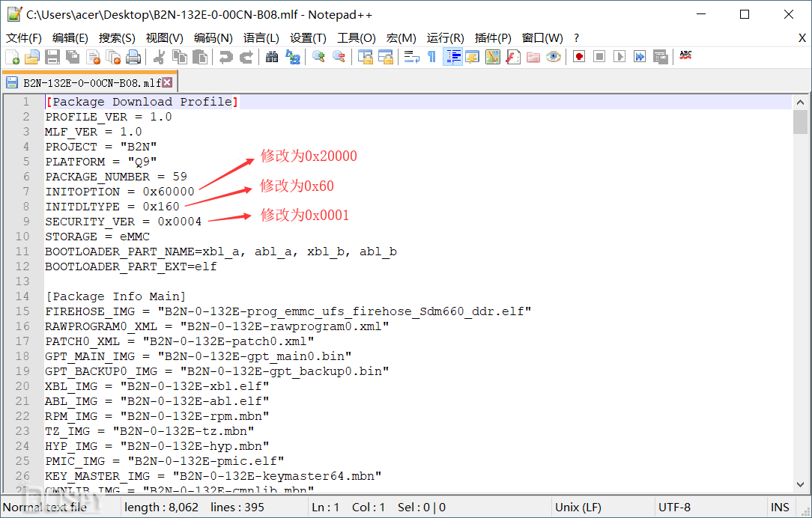Open Find with the binoculars icon

272,57
